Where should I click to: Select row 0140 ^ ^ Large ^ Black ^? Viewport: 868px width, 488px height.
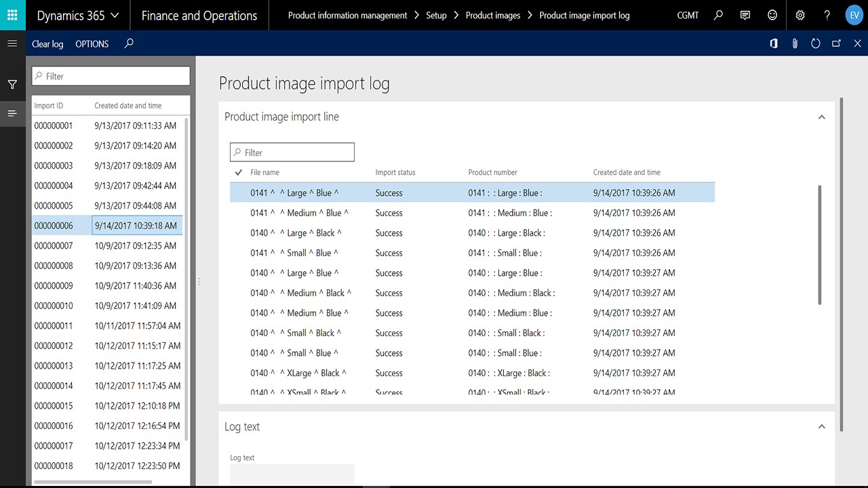(472, 232)
